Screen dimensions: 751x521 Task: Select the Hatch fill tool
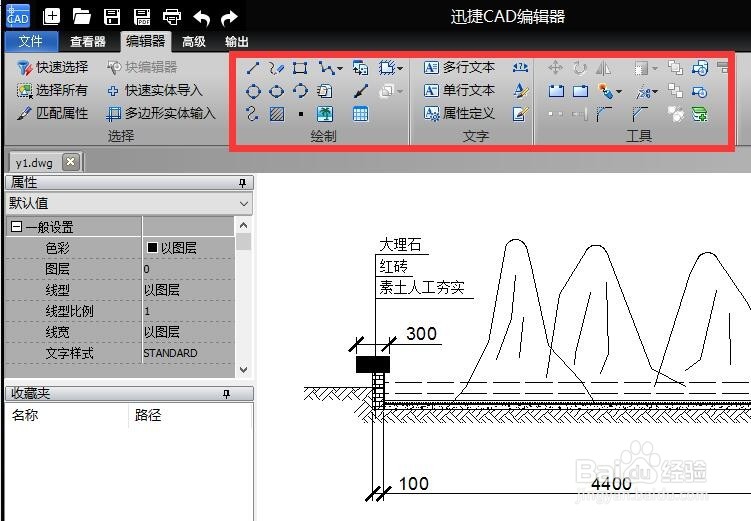click(277, 114)
